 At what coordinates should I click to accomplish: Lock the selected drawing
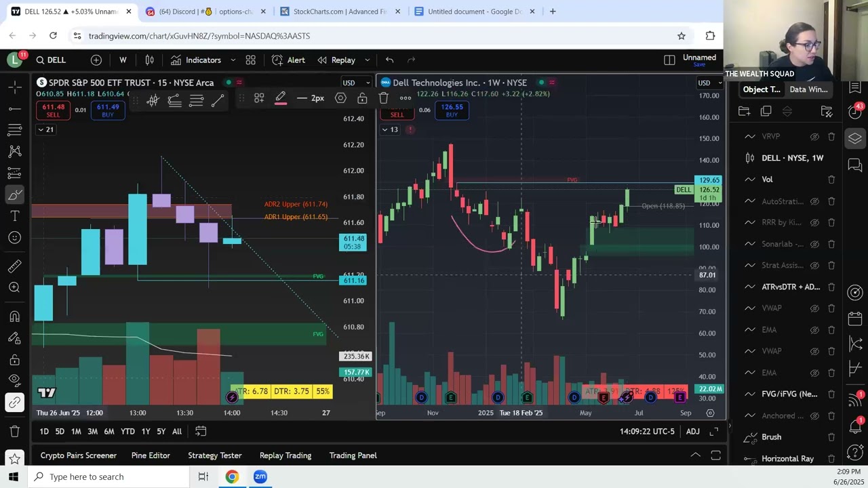[x=362, y=99]
